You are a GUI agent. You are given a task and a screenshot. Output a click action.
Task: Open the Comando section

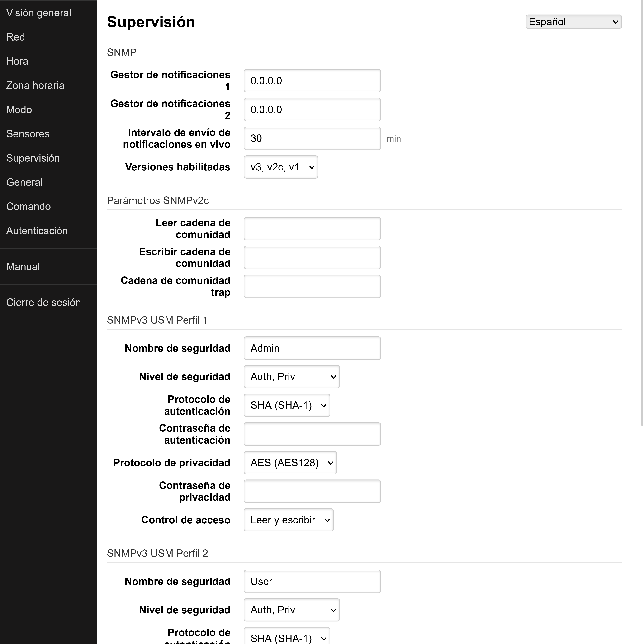(28, 206)
